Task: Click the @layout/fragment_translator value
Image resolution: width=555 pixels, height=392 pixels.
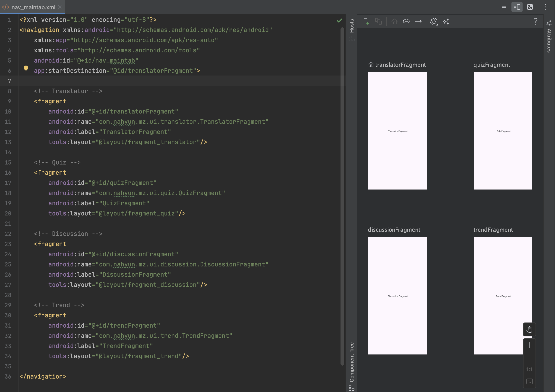Action: click(x=149, y=142)
